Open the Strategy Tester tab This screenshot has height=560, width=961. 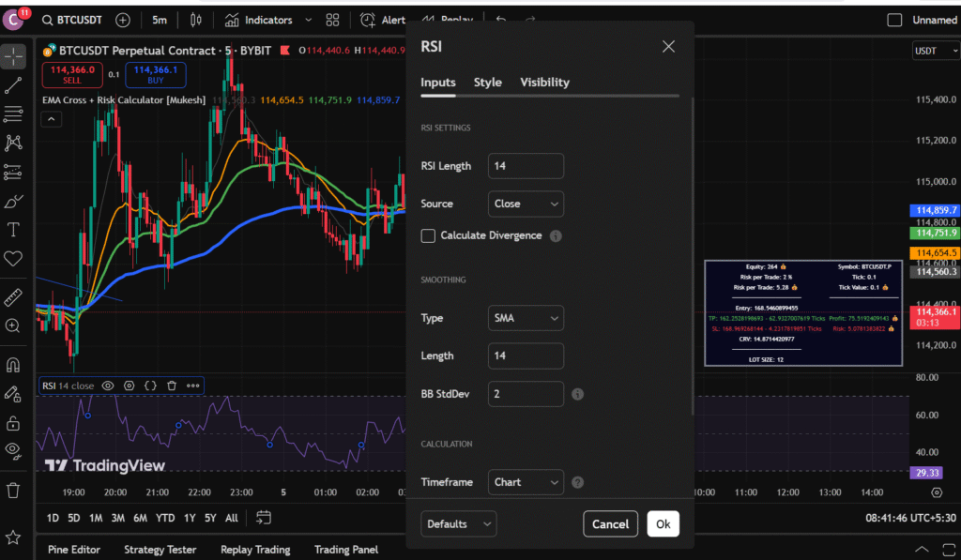[x=160, y=550]
